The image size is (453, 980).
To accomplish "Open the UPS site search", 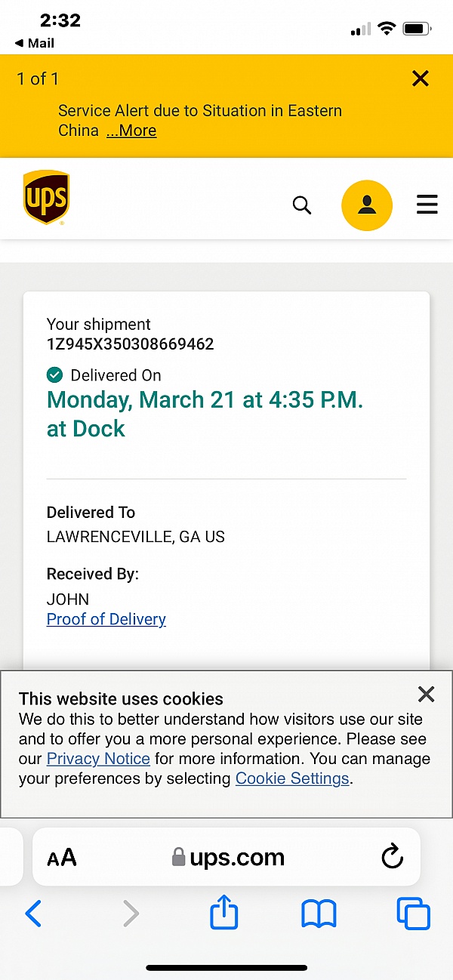I will [x=302, y=205].
